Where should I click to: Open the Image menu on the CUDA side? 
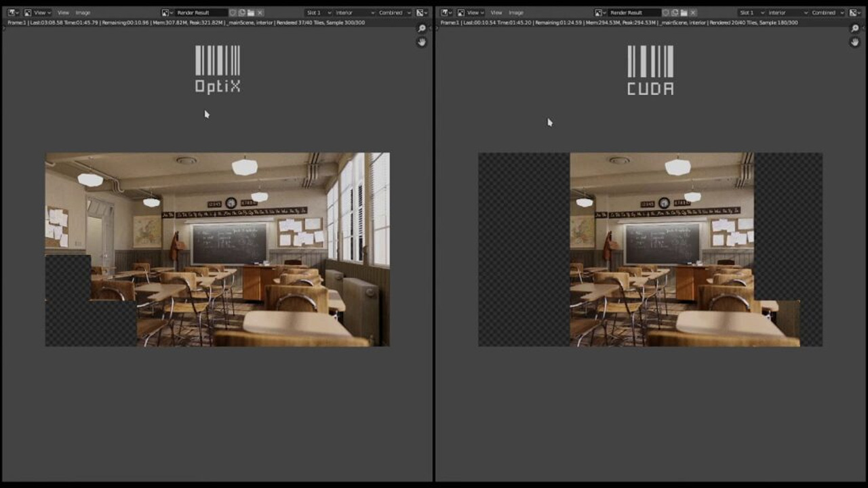(x=515, y=12)
